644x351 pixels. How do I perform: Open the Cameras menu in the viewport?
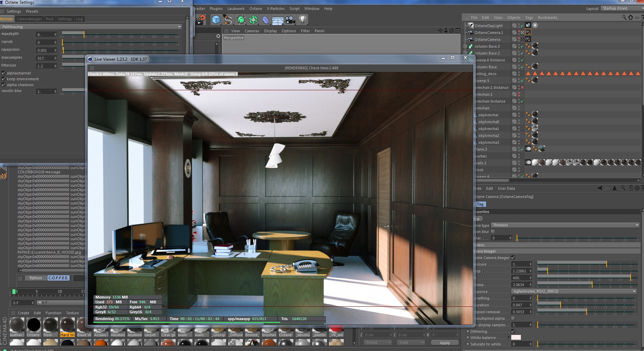(x=252, y=31)
